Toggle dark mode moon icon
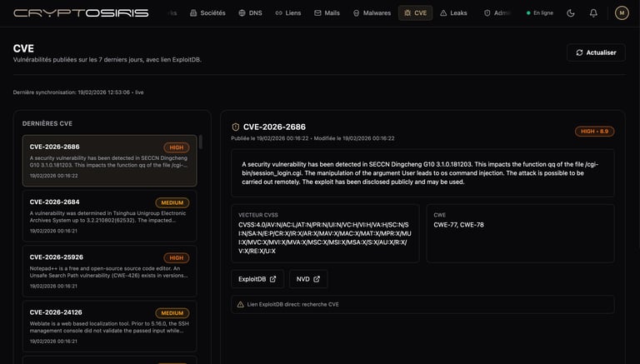 tap(571, 13)
